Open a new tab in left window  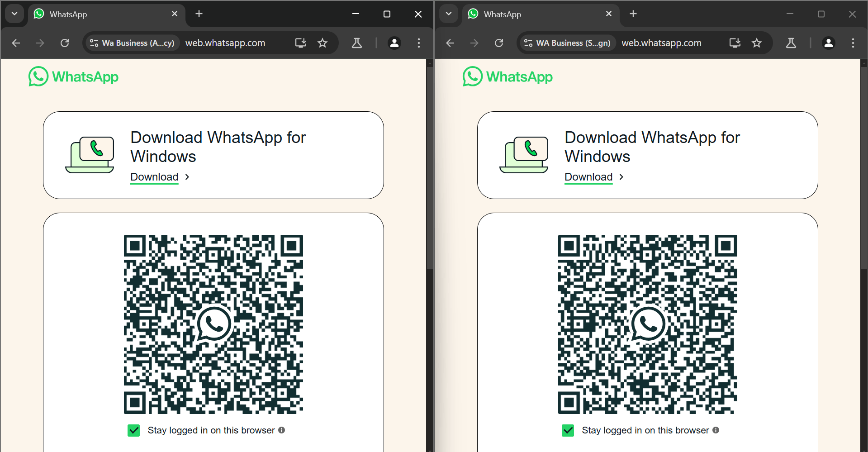(x=199, y=14)
